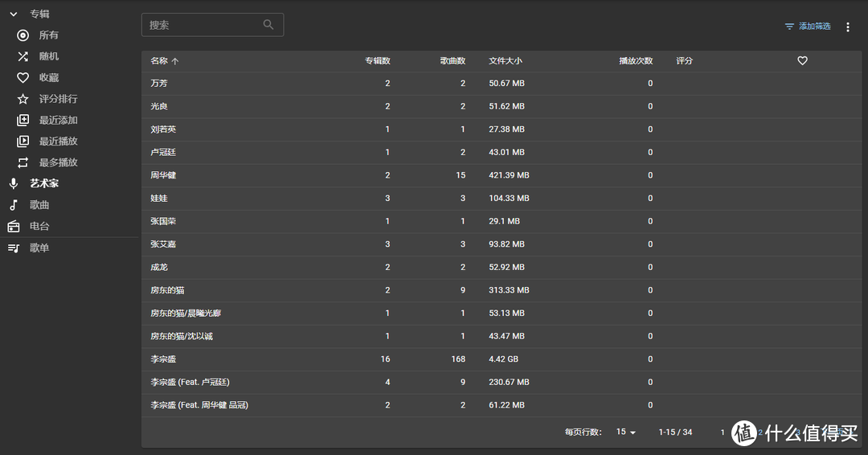The image size is (868, 455).
Task: Open 所有 albums view in the sidebar
Action: [x=48, y=35]
